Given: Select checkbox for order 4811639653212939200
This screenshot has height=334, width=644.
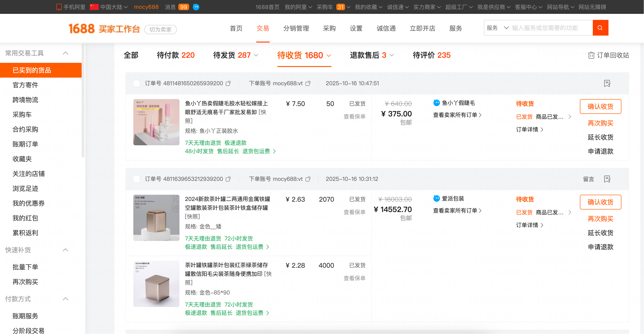Looking at the screenshot, I should click(137, 179).
